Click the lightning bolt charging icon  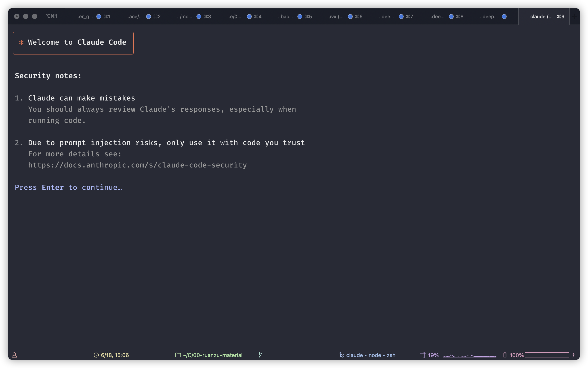[573, 355]
